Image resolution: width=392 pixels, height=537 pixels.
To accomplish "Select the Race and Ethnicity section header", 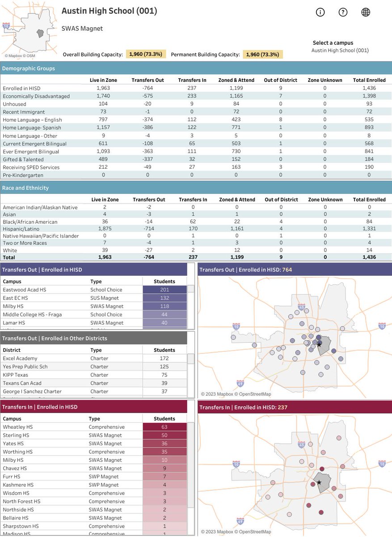I will point(26,188).
